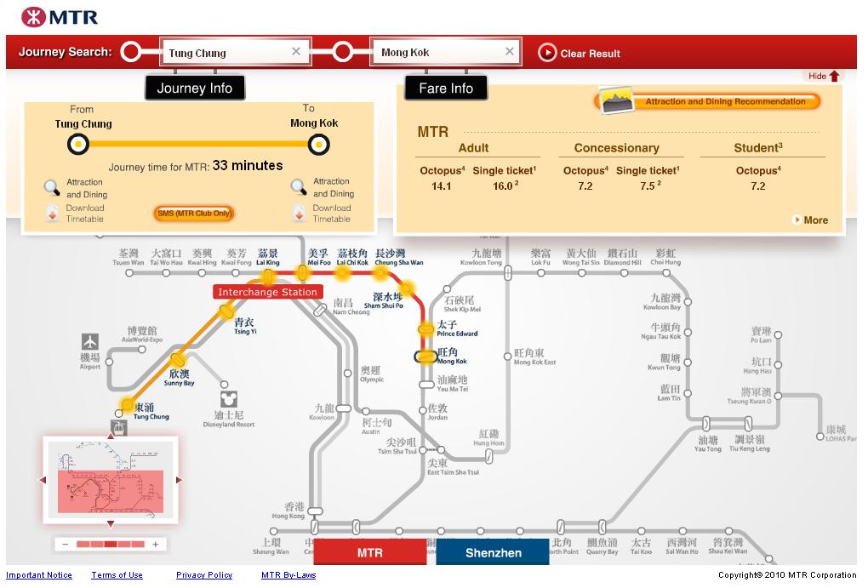Click the Ngong Ping cable car icon

117,427
